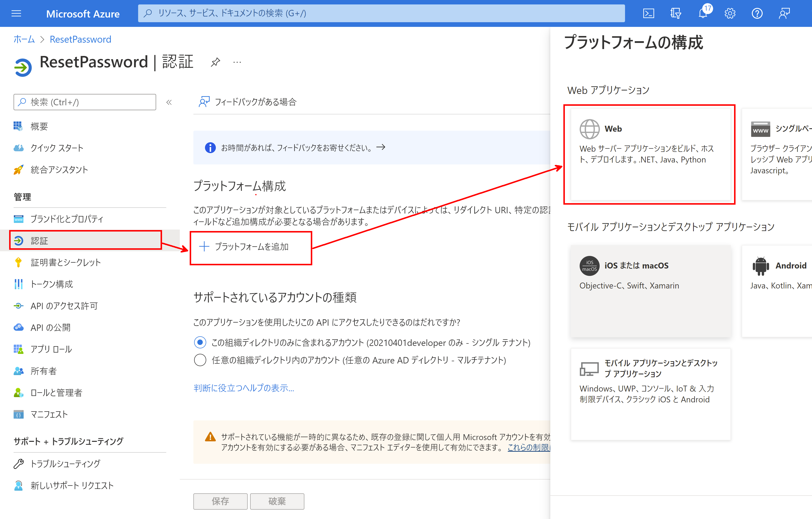
Task: Select single tenant account radio option
Action: (x=200, y=342)
